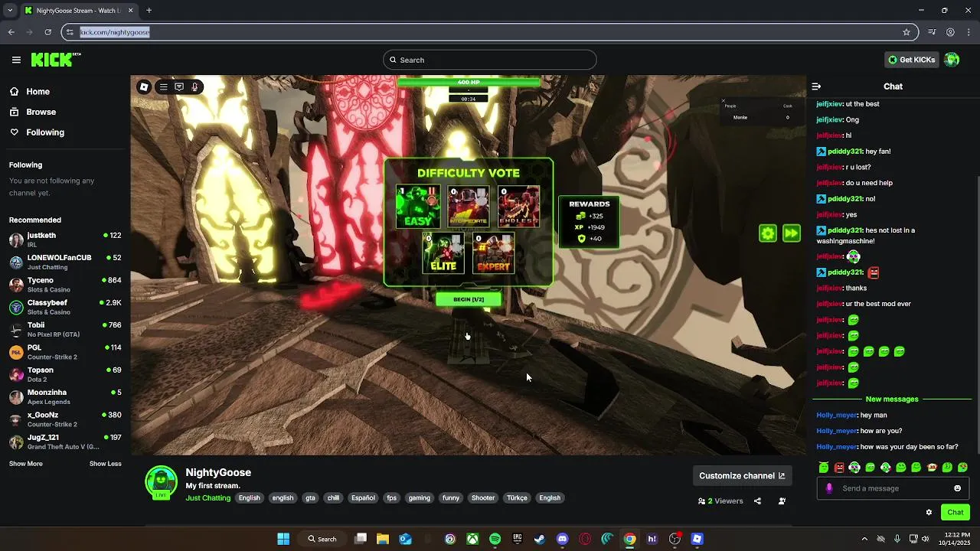Vote for Elite difficulty card
The width and height of the screenshot is (980, 551).
pos(443,253)
